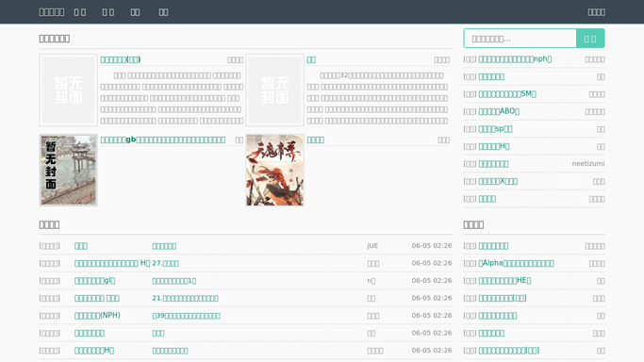The width and height of the screenshot is (644, 362).
Task: Open the sidebar novel link containing 'SM'
Action: pos(507,94)
